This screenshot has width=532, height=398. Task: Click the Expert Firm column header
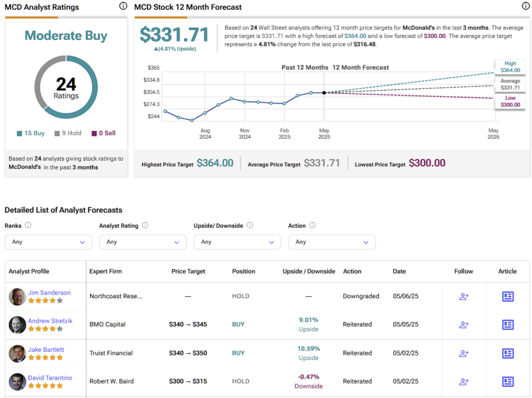[x=105, y=271]
